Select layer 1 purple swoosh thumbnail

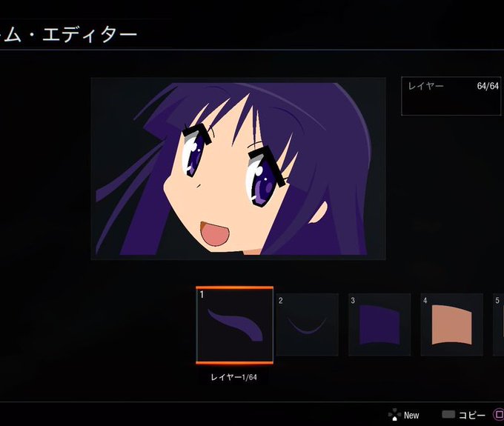(235, 325)
